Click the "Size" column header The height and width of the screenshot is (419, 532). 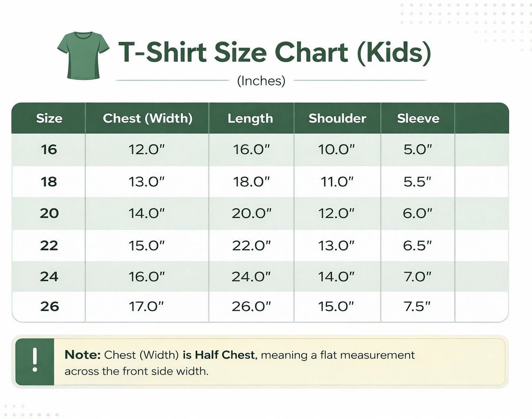pyautogui.click(x=49, y=118)
